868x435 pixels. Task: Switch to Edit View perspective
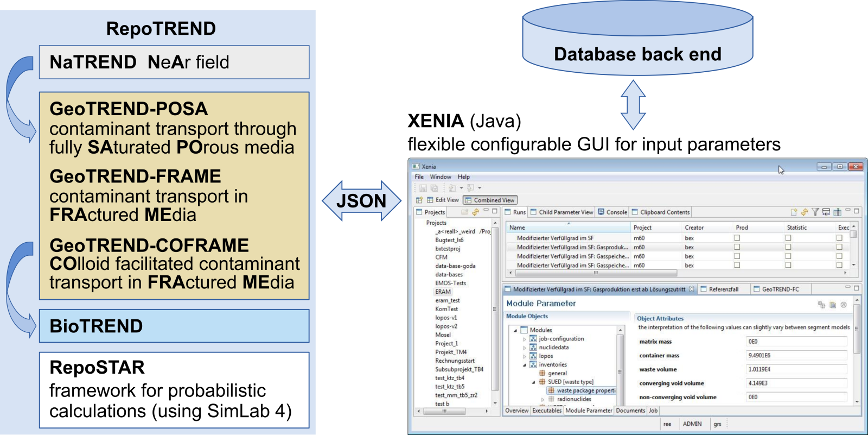(x=443, y=200)
